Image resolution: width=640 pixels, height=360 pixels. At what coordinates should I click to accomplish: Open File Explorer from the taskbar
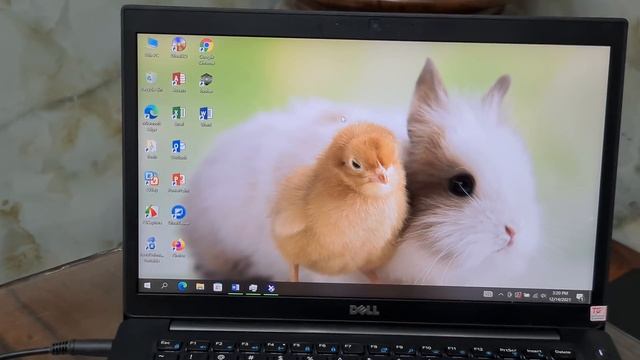point(200,287)
